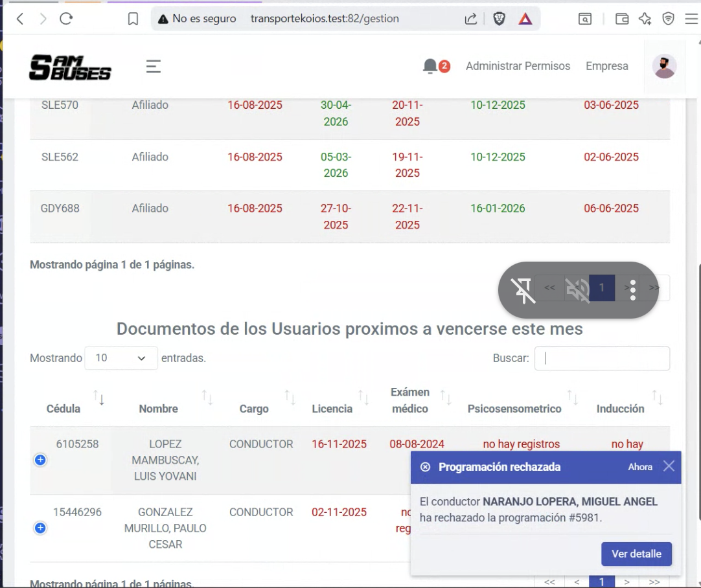Click the share page icon in address bar

[471, 19]
